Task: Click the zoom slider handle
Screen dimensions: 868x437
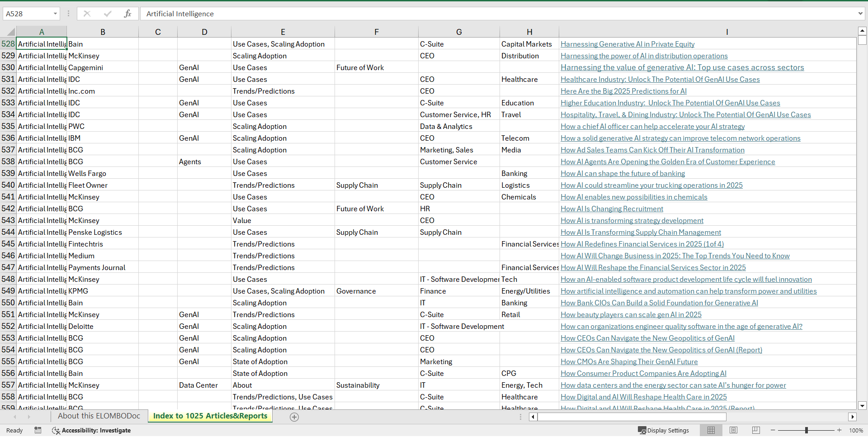Action: point(807,430)
